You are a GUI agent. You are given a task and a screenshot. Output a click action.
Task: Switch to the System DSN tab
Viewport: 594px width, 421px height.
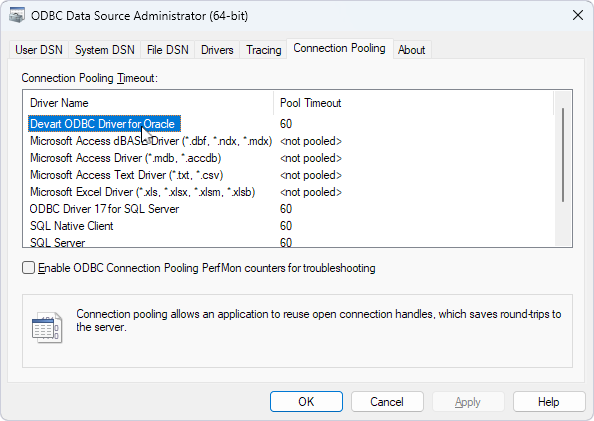click(x=105, y=50)
